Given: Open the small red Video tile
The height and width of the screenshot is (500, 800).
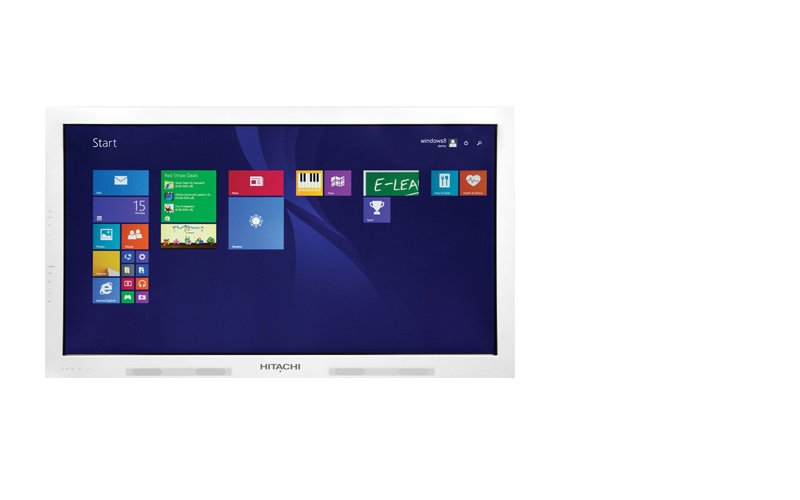Looking at the screenshot, I should coord(128,284).
